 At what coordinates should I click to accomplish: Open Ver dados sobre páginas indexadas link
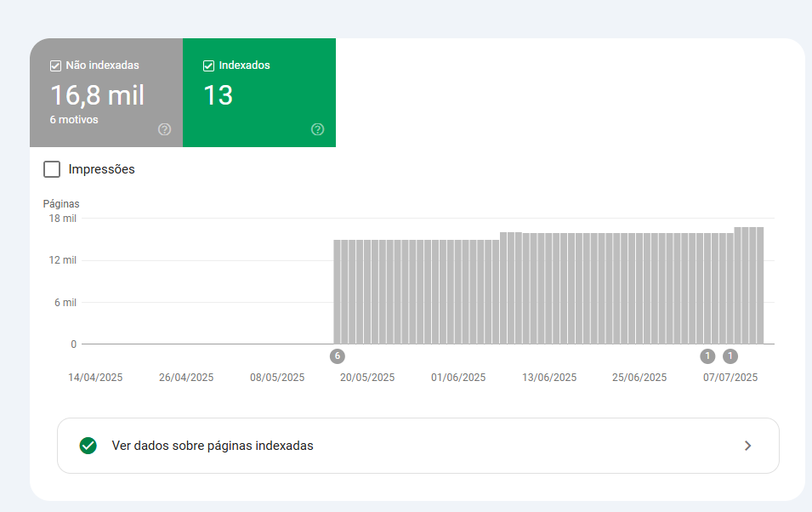(213, 446)
